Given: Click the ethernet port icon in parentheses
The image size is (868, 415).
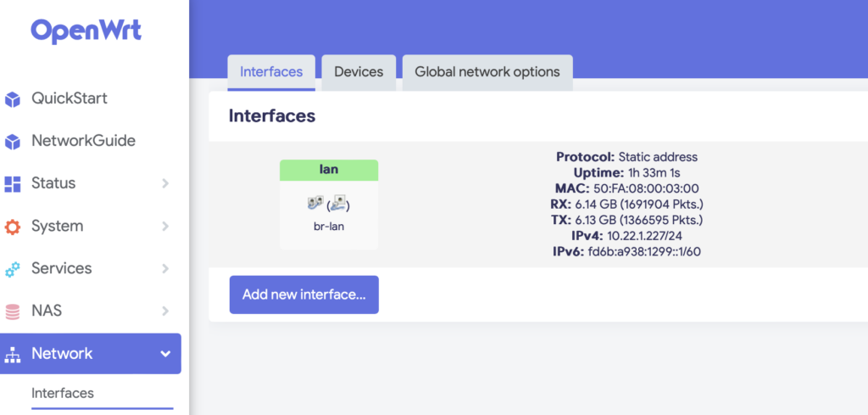Looking at the screenshot, I should [338, 204].
